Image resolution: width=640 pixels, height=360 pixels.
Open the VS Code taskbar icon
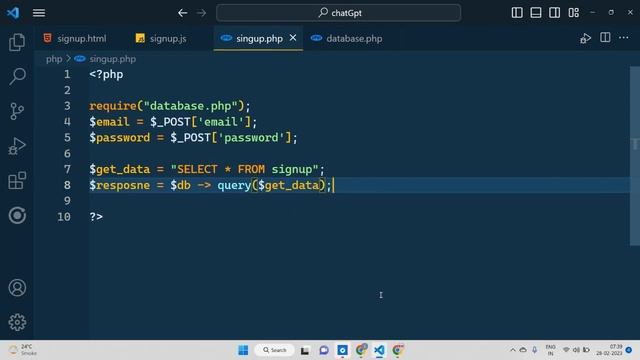click(379, 350)
